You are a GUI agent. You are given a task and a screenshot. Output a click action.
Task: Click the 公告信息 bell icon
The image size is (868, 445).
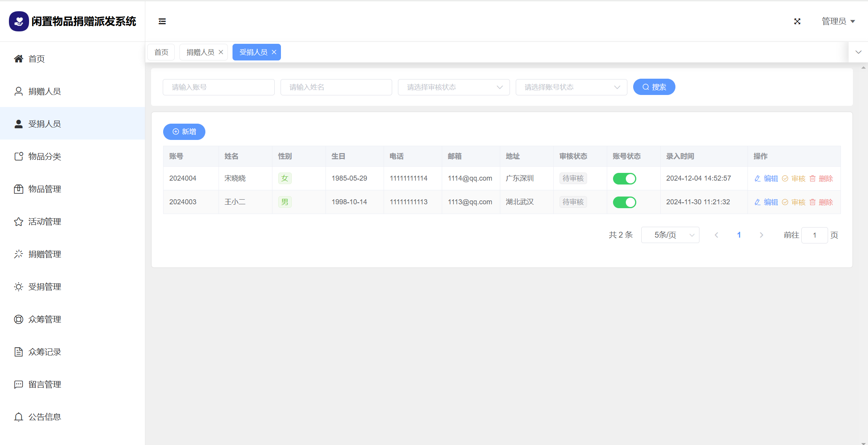(18, 417)
